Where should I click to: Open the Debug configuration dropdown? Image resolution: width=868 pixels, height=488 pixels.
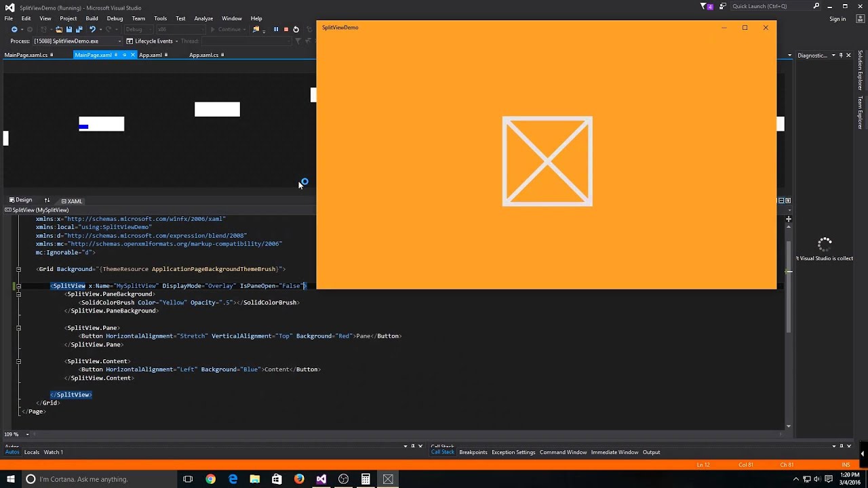[138, 29]
